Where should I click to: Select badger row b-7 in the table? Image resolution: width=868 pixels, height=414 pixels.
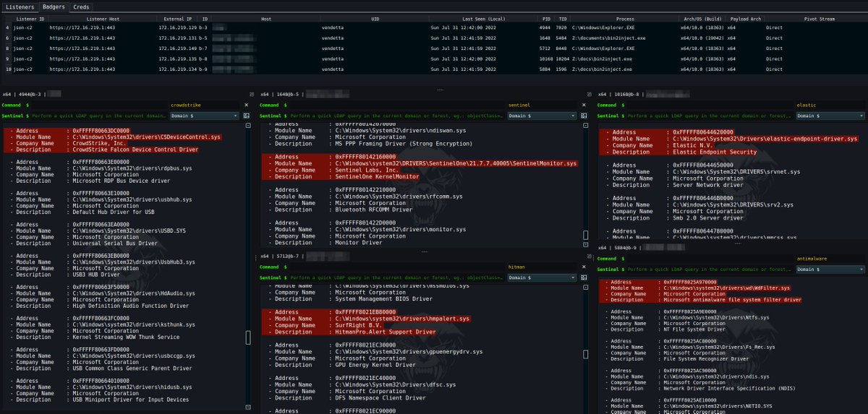coord(434,48)
